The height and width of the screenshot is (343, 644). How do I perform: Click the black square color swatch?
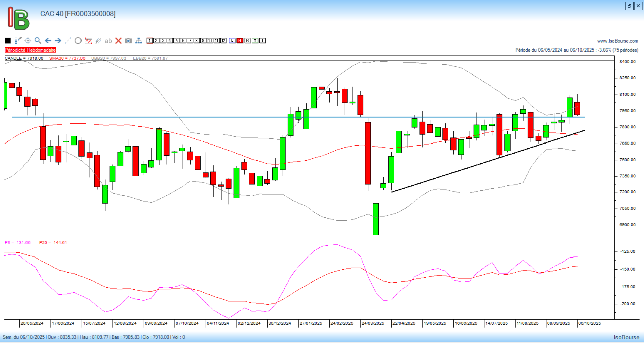click(8, 41)
